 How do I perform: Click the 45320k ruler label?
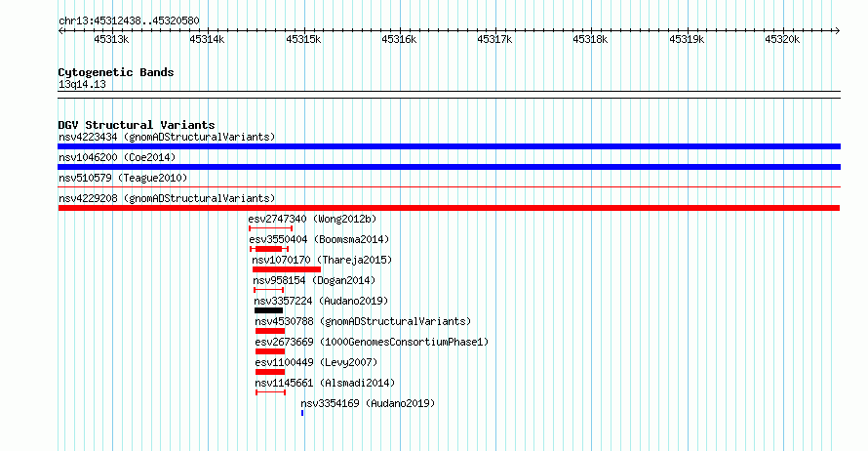click(782, 39)
